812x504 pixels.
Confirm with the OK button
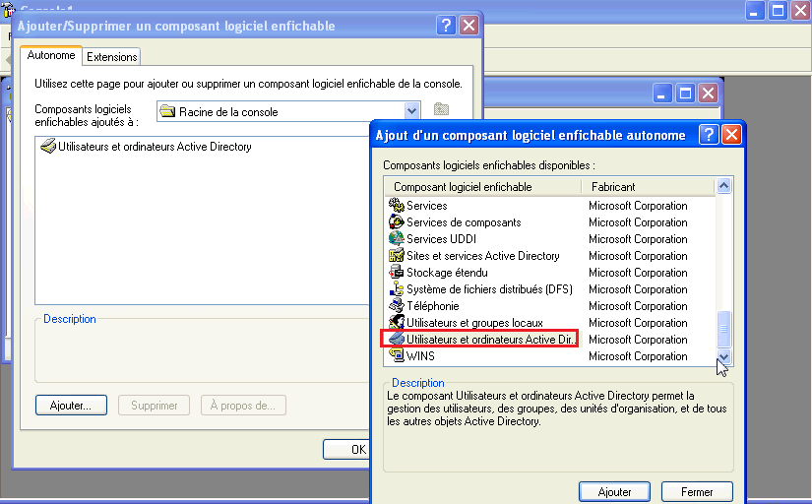pyautogui.click(x=347, y=449)
